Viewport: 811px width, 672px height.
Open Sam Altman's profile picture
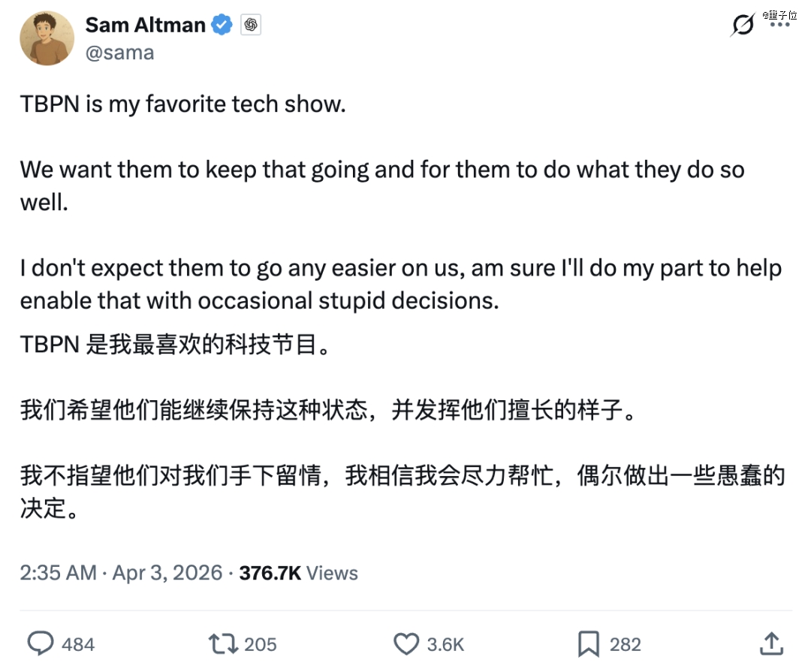[47, 38]
